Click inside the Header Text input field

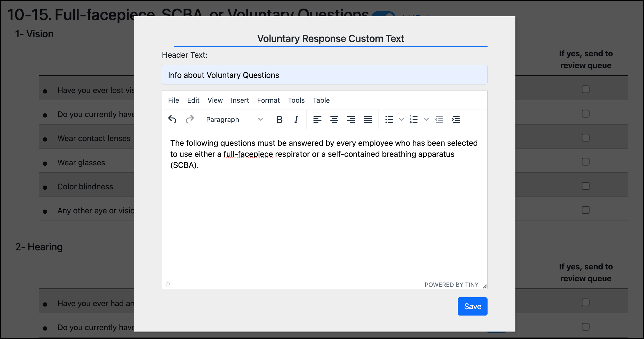coord(324,75)
